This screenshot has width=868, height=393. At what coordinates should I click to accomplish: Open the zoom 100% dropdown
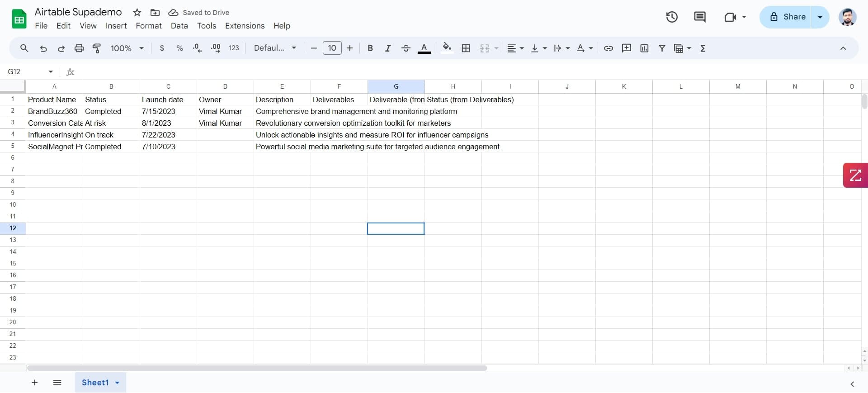point(127,48)
